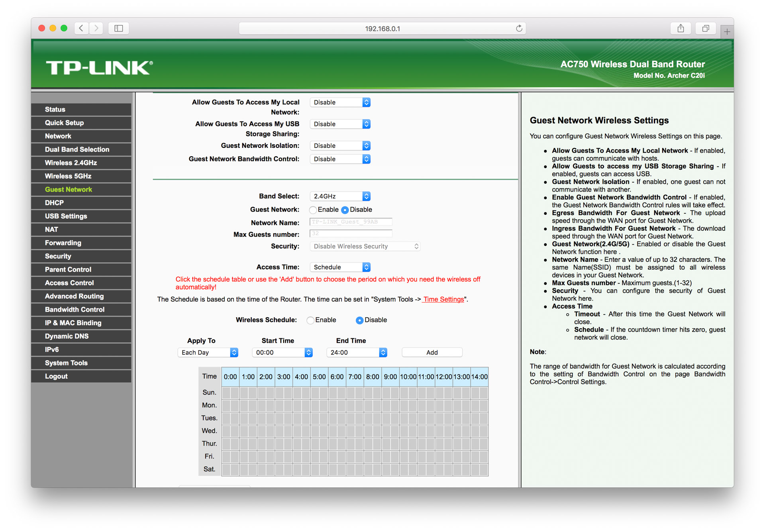Screen dimensions: 765x532
Task: Click the Time header cell of schedule table
Action: pos(210,377)
